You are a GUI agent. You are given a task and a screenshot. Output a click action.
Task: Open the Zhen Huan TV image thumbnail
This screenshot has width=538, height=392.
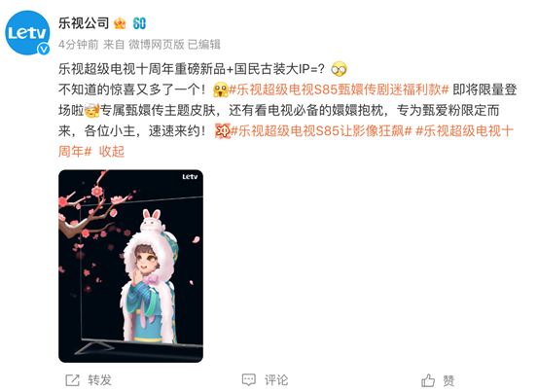[130, 267]
